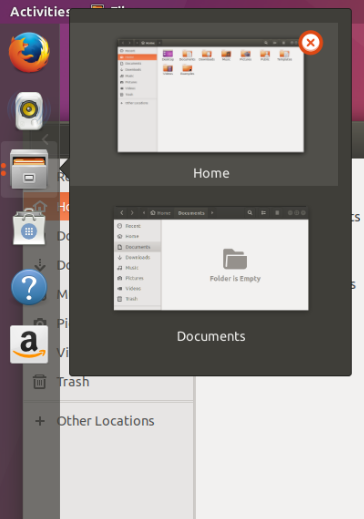The height and width of the screenshot is (519, 364).
Task: Click the back arrow behind the dock
Action: point(46,139)
